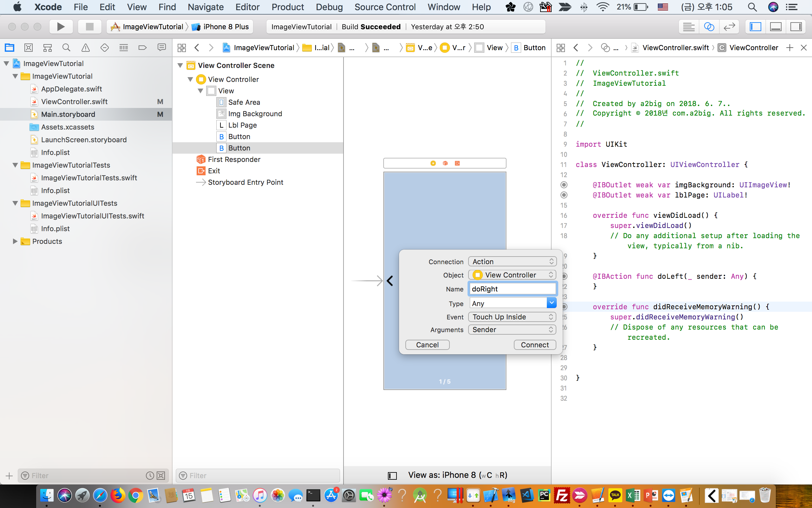Open related items menu in storyboard editor
Viewport: 812px width, 508px height.
[x=181, y=48]
